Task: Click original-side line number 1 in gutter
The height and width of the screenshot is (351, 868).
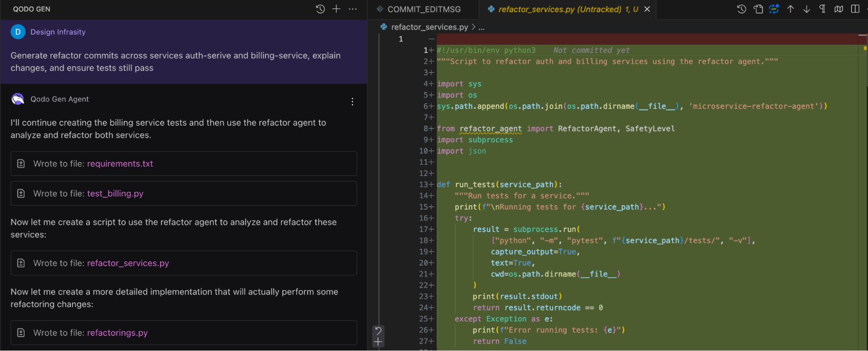Action: click(x=401, y=39)
